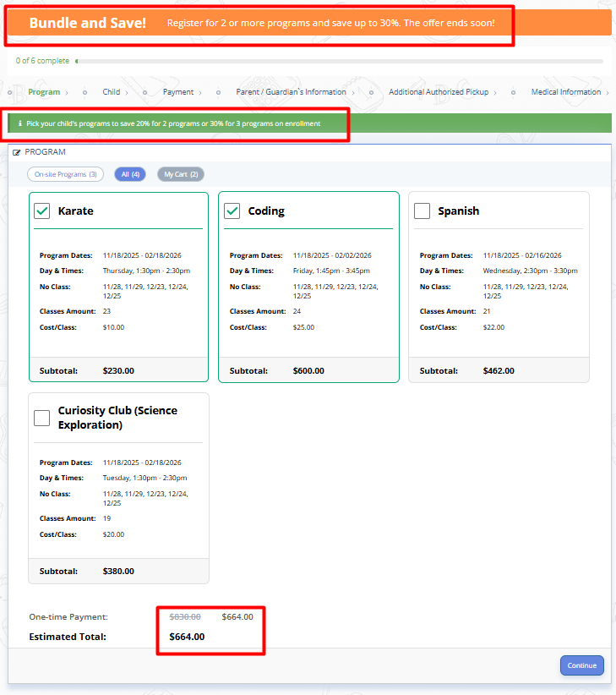
Task: Go to the Medical Information step
Action: tap(565, 92)
